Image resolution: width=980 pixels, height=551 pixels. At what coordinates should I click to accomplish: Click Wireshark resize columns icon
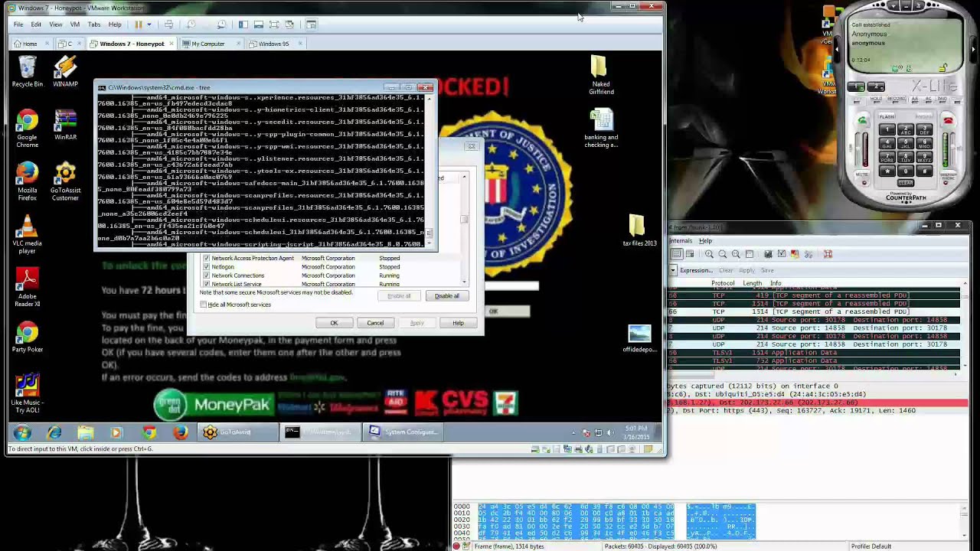point(750,254)
